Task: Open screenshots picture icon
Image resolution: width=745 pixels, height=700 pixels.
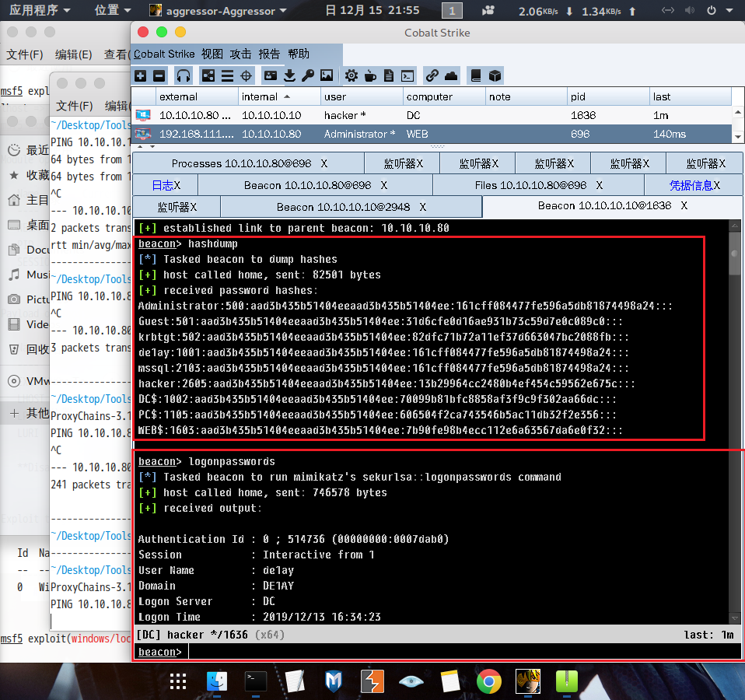Action: (x=327, y=75)
